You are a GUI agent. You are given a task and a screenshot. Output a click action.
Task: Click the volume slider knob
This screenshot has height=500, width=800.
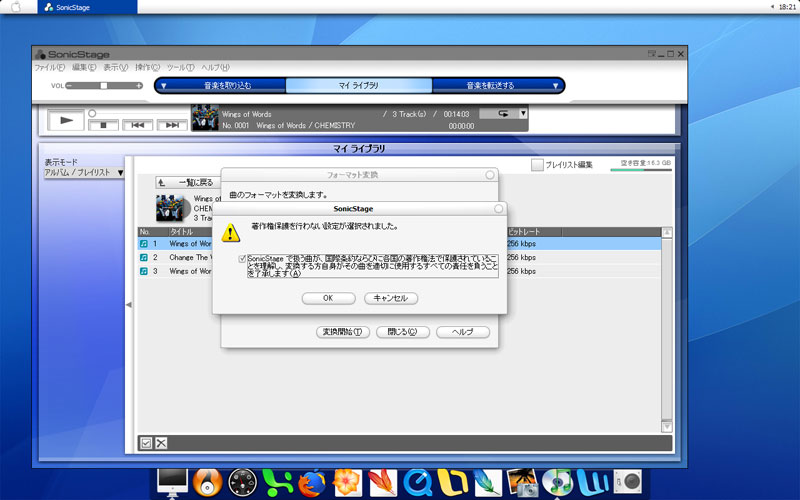(x=104, y=86)
